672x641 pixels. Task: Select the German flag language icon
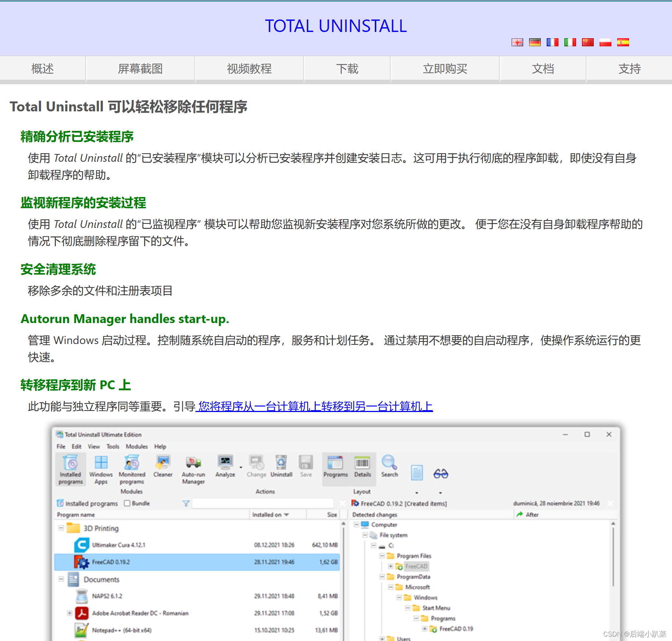[535, 42]
